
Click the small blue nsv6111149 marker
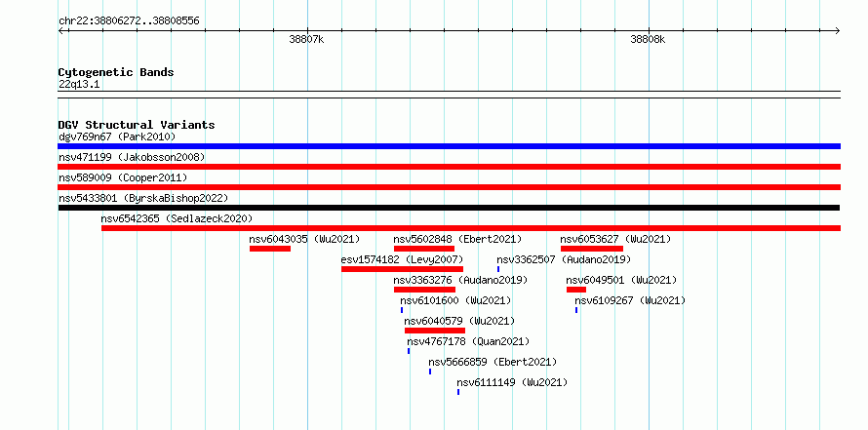click(x=458, y=392)
